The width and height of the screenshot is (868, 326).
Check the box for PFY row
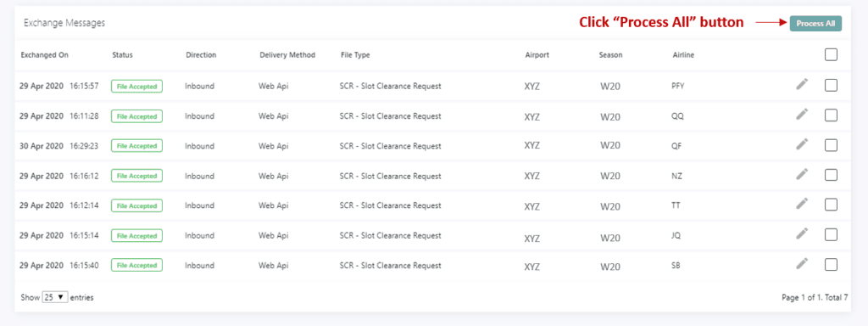pyautogui.click(x=831, y=86)
